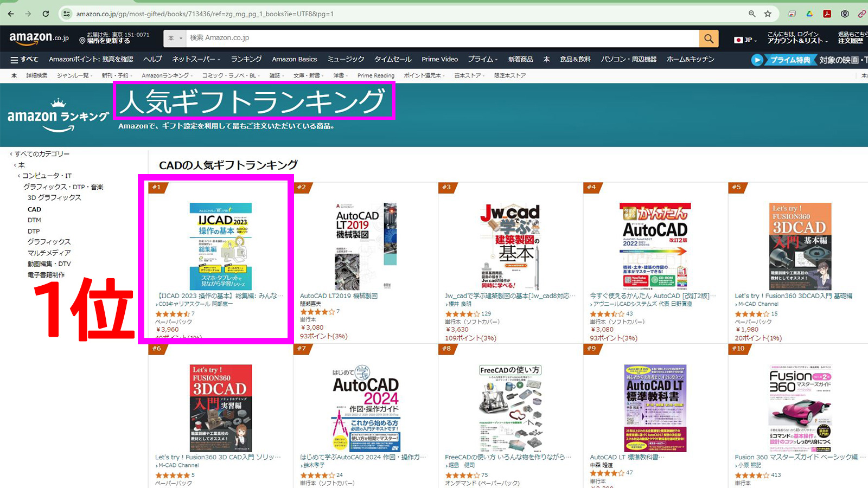Viewport: 868px width, 488px height.
Task: Open the Fusion360 3DCAD入門 基本編 cover
Action: point(800,246)
